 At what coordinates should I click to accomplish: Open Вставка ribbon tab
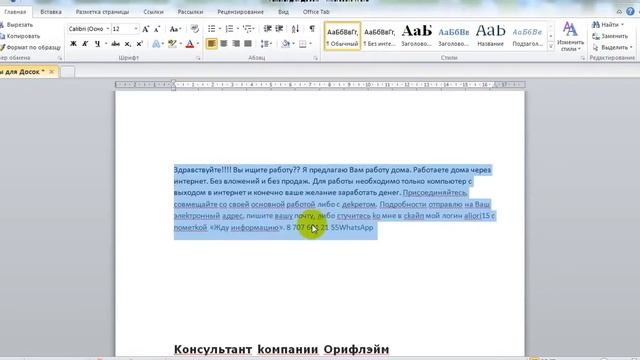tap(51, 12)
